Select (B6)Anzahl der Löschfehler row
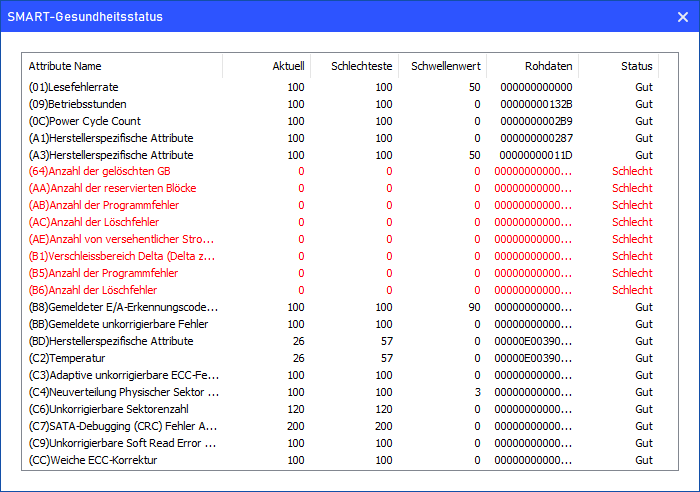Image resolution: width=700 pixels, height=492 pixels. [341, 290]
